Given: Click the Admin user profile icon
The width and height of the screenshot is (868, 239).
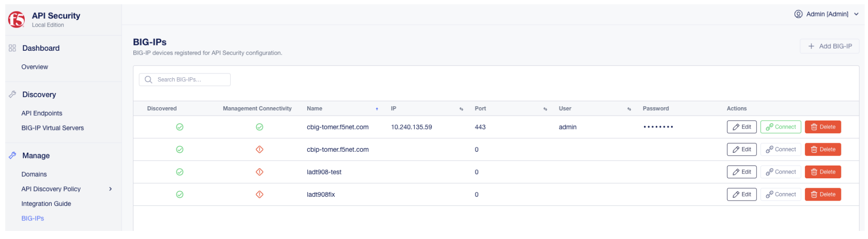Looking at the screenshot, I should (x=798, y=14).
